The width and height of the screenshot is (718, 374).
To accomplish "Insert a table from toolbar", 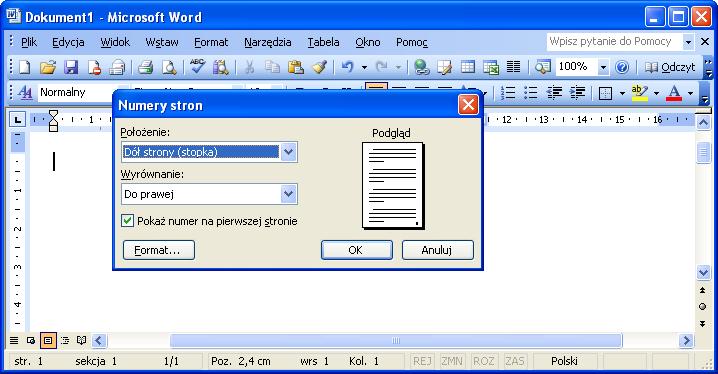I will pyautogui.click(x=468, y=68).
